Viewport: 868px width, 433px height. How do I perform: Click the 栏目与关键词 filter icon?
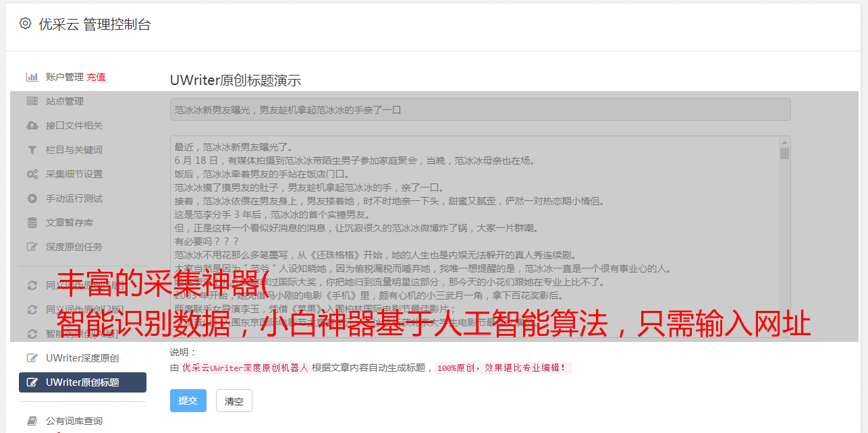tap(32, 150)
